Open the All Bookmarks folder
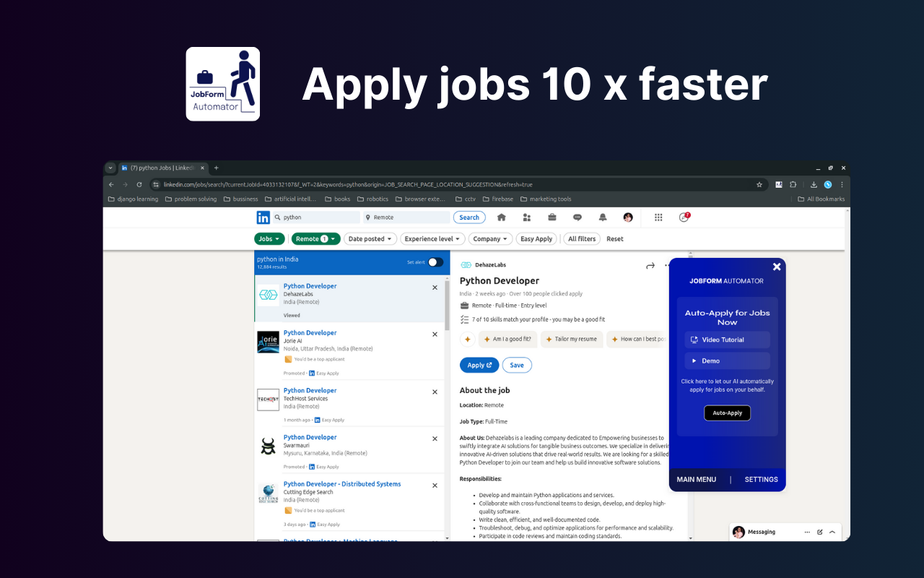The width and height of the screenshot is (924, 578). click(x=821, y=199)
